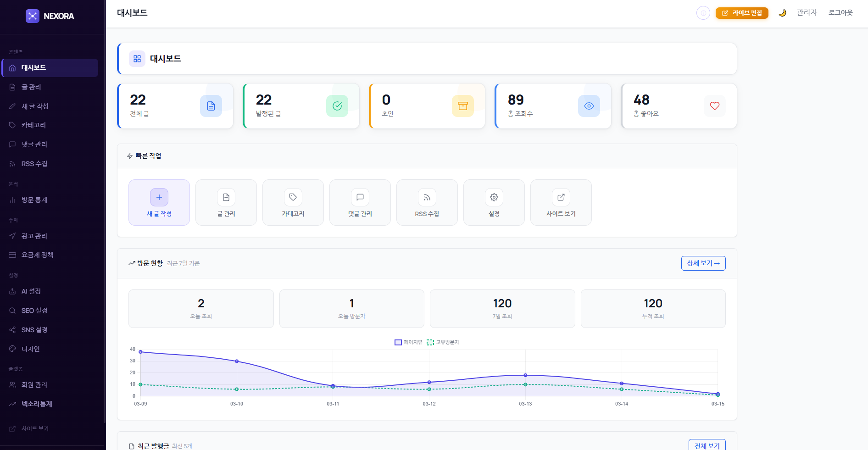Click 사이트 보기 external link tile

pos(561,202)
